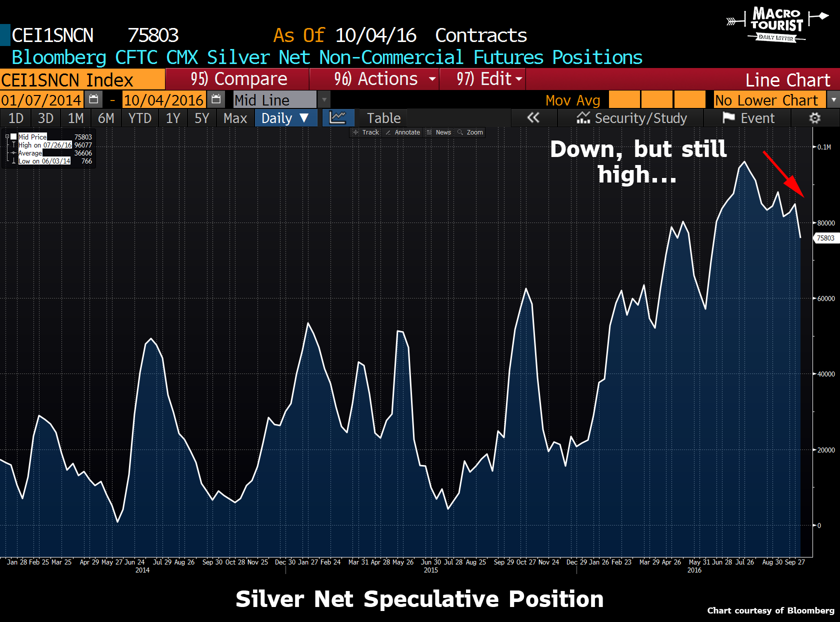Select the 1Y range tab
The height and width of the screenshot is (622, 840).
coord(173,118)
